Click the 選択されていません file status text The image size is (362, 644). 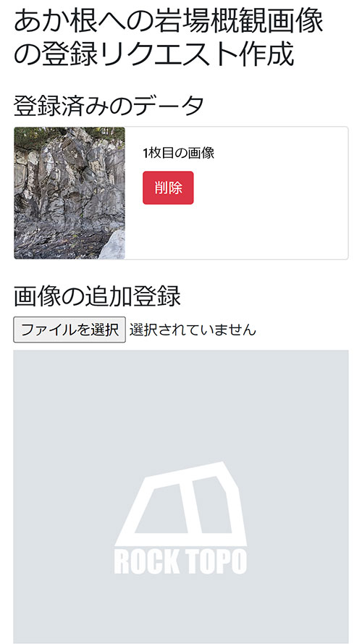[x=193, y=330]
